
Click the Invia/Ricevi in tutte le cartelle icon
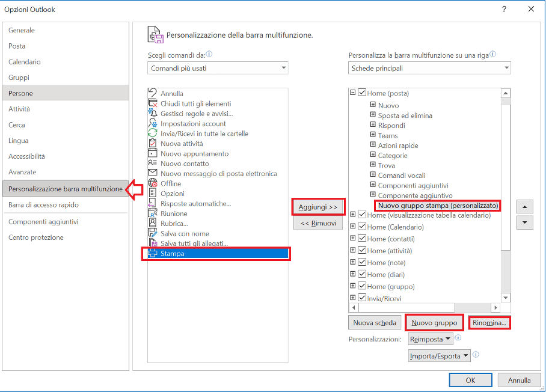pyautogui.click(x=153, y=133)
